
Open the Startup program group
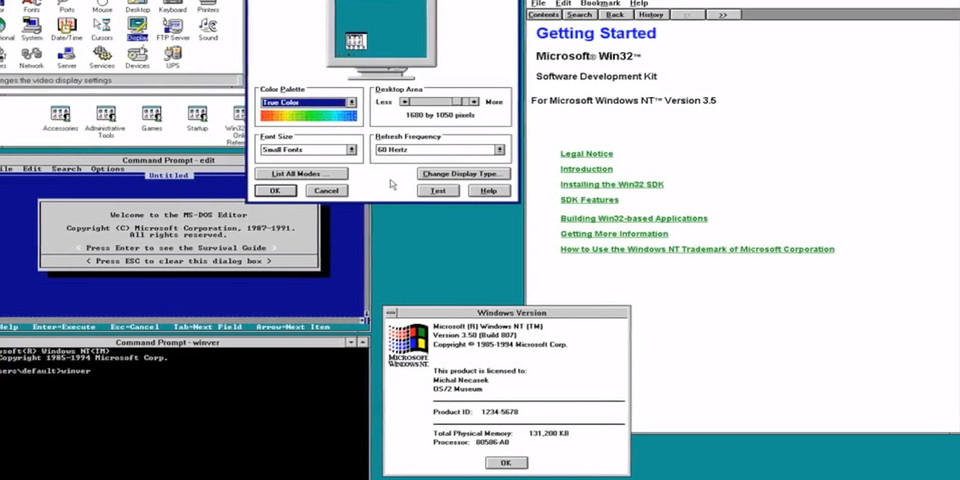pyautogui.click(x=197, y=118)
